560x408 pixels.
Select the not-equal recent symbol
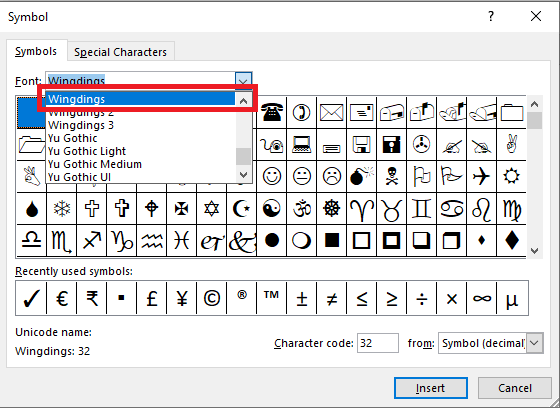(331, 298)
